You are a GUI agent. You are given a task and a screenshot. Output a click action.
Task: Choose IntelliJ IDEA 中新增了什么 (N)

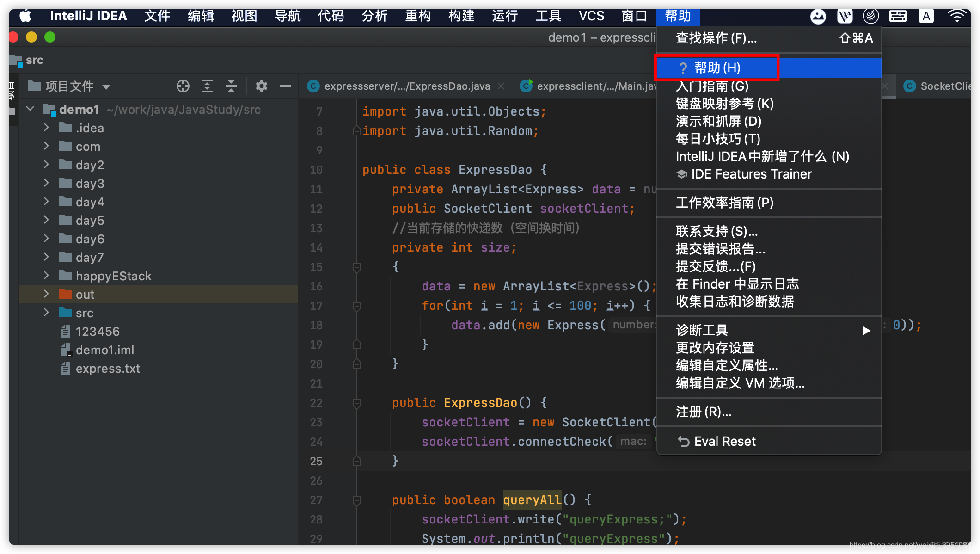pyautogui.click(x=769, y=156)
